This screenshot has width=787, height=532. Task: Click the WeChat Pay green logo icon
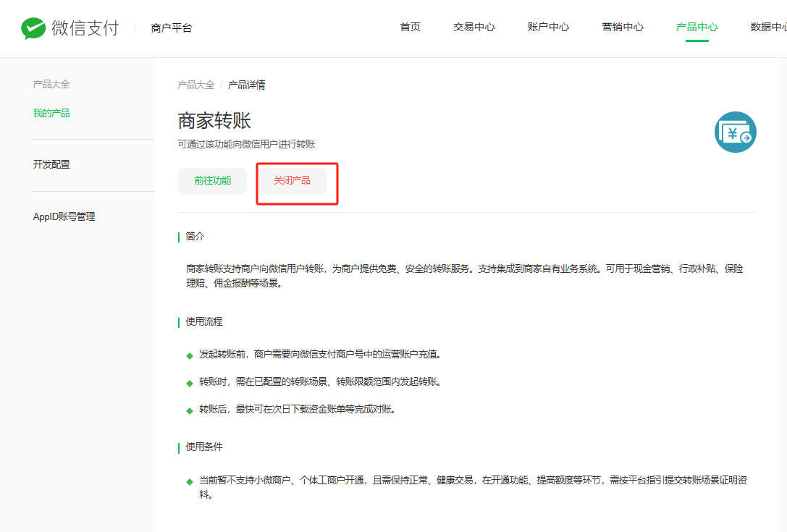(33, 28)
